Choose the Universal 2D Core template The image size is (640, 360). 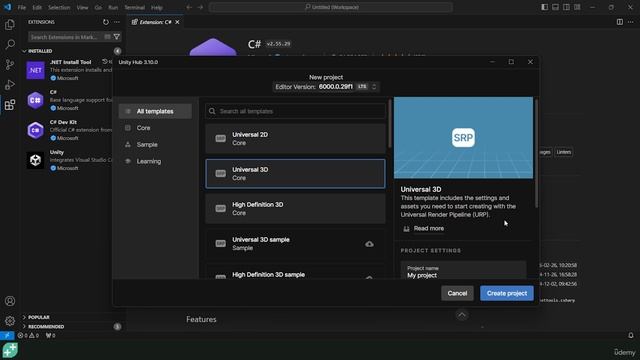tap(295, 138)
